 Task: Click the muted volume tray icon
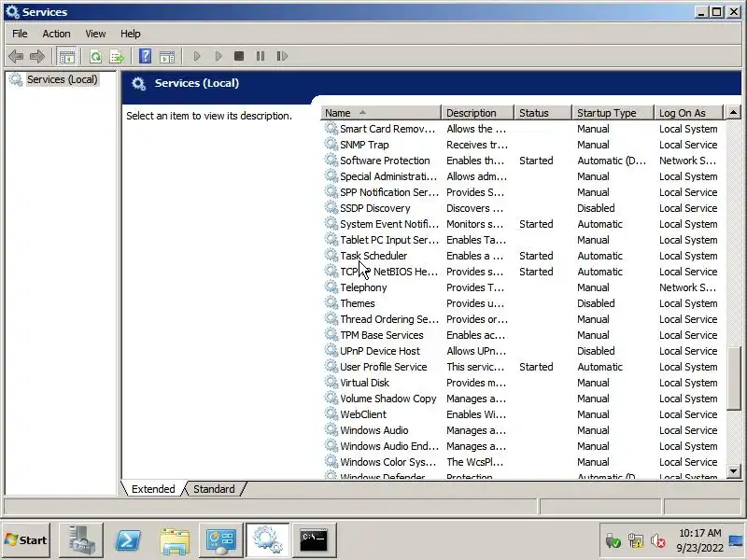(658, 541)
